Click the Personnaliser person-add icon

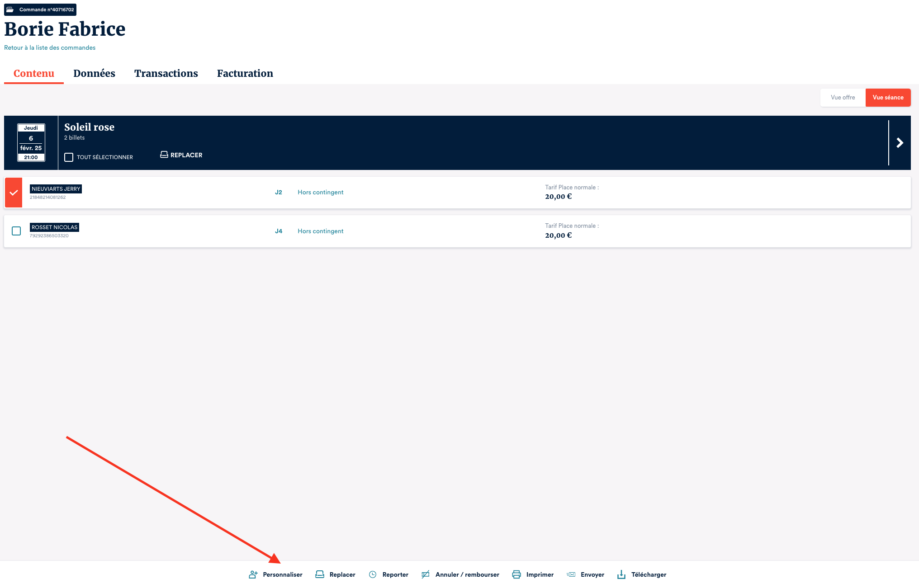click(253, 574)
